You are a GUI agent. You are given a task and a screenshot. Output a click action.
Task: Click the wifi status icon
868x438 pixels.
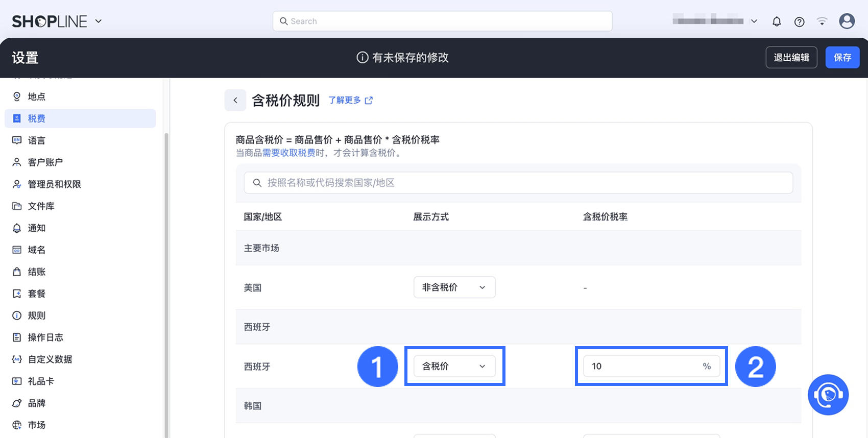click(x=822, y=21)
